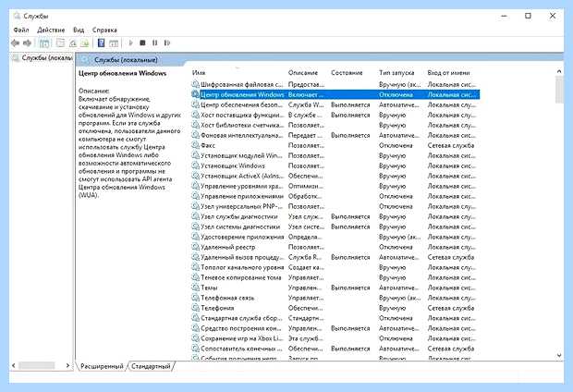Switch to the Стандартный tab
Screen dimensions: 573x392
pos(151,366)
